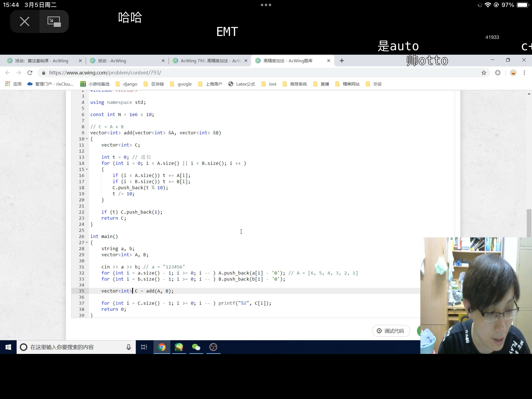Switch to 活动: 算法基础课 tab
This screenshot has height=399, width=532.
41,61
